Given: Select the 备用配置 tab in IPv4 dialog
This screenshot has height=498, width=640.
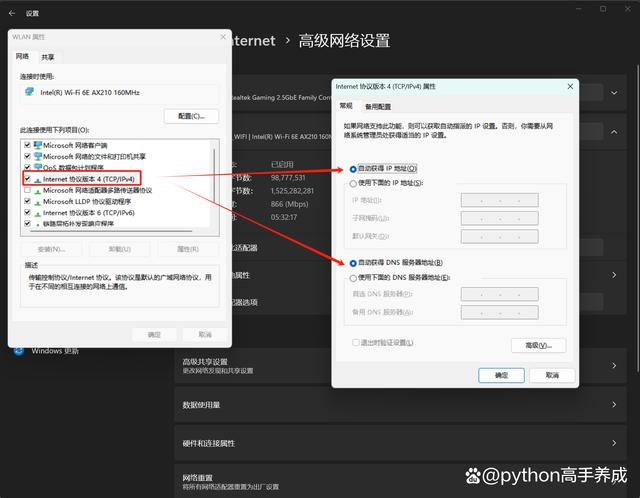Looking at the screenshot, I should tap(378, 107).
